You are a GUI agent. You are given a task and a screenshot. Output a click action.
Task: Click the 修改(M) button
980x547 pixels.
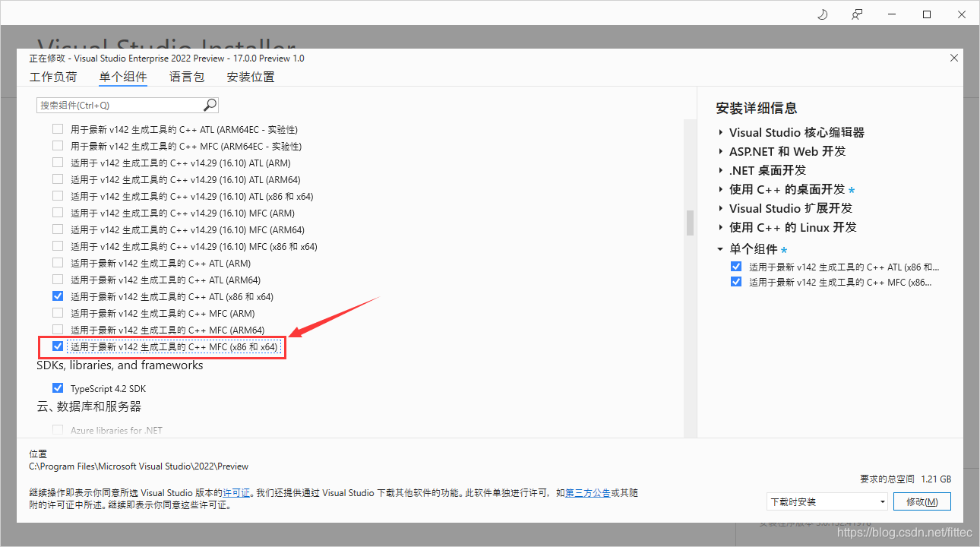(922, 501)
